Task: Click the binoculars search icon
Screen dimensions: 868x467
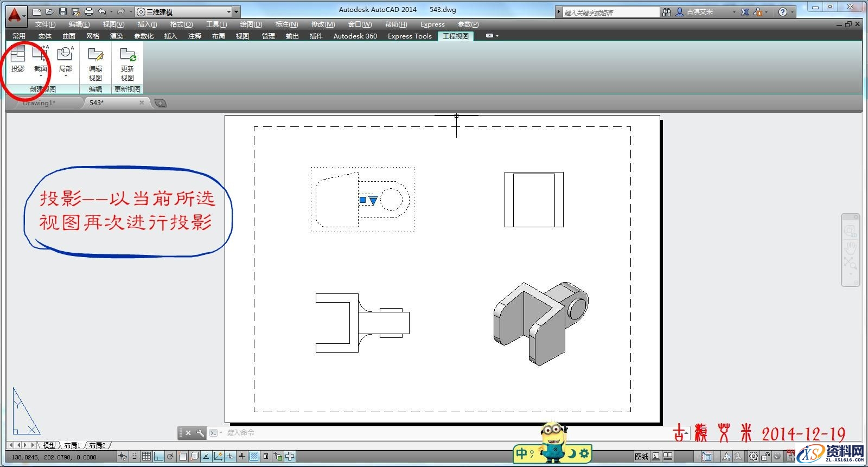Action: 667,12
